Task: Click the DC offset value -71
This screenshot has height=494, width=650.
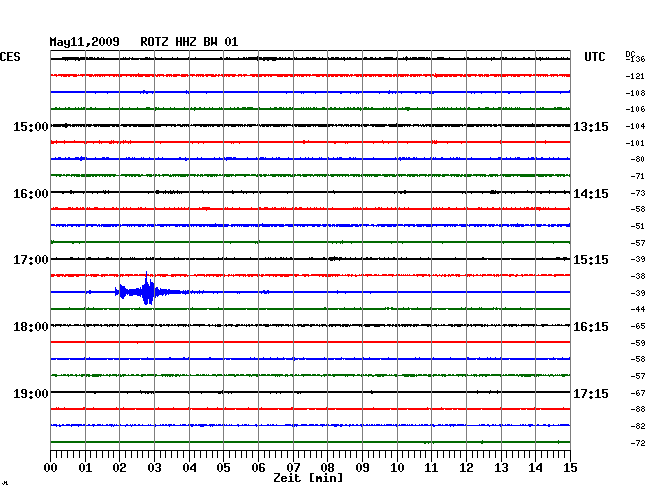Action: click(x=638, y=177)
